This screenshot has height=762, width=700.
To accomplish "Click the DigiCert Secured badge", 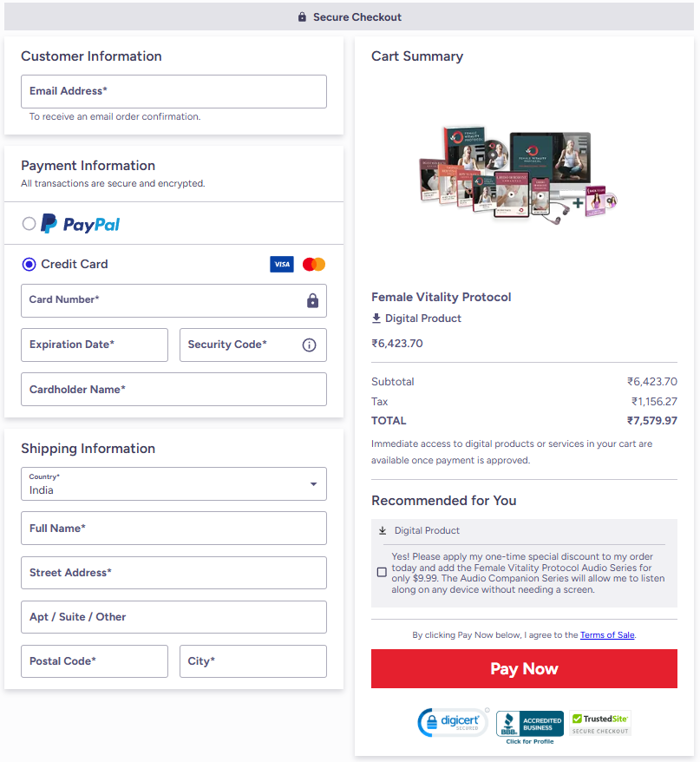I will click(x=453, y=722).
